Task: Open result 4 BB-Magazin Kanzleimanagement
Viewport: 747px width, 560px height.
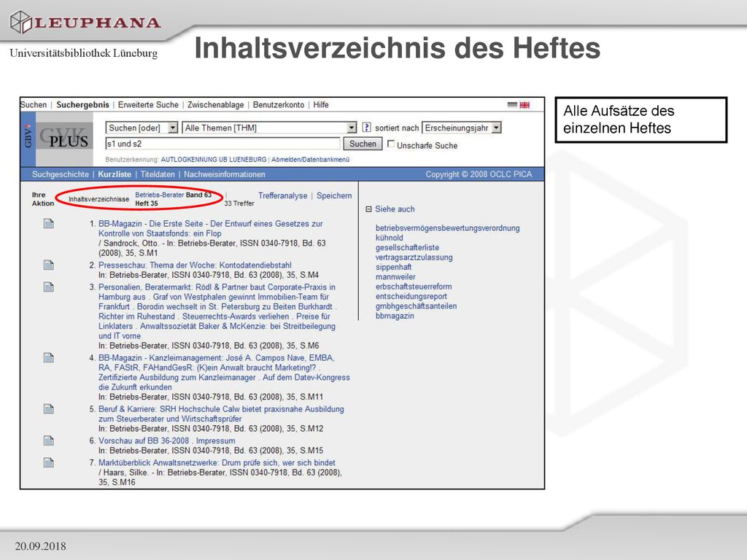Action: pos(224,373)
